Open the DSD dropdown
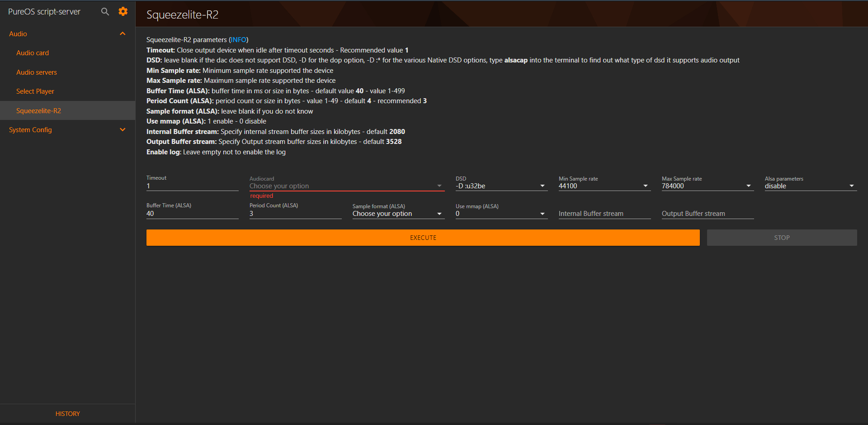The image size is (868, 425). pyautogui.click(x=501, y=186)
